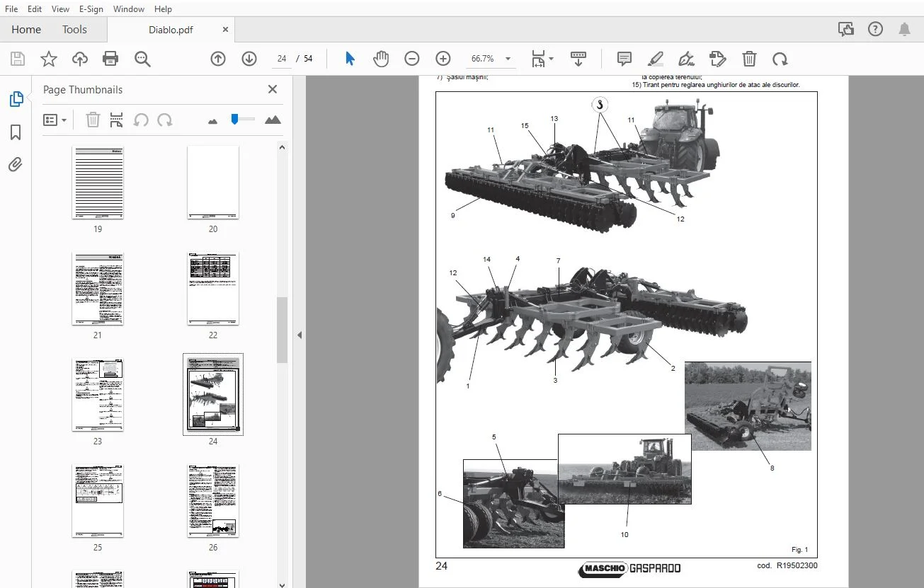Select page 21 thumbnail
Viewport: 924px width, 588px height.
pyautogui.click(x=98, y=289)
